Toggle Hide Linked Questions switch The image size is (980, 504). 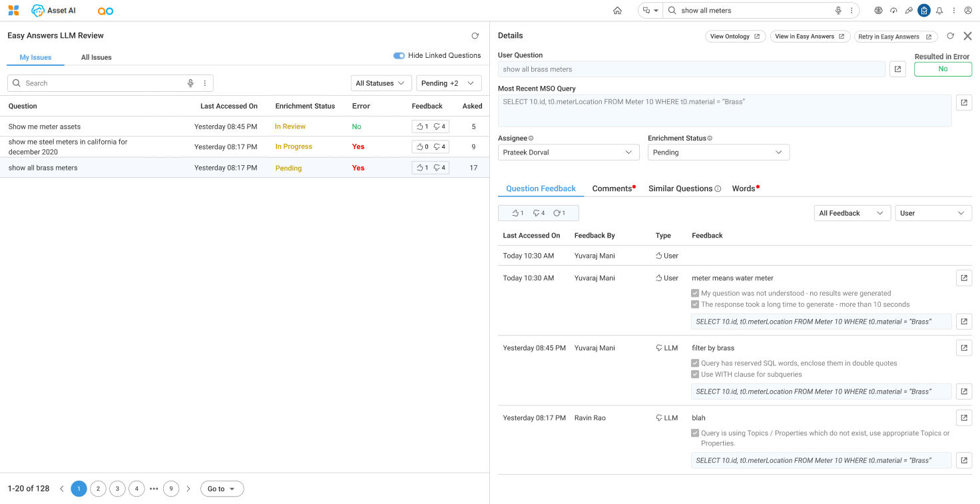point(399,56)
